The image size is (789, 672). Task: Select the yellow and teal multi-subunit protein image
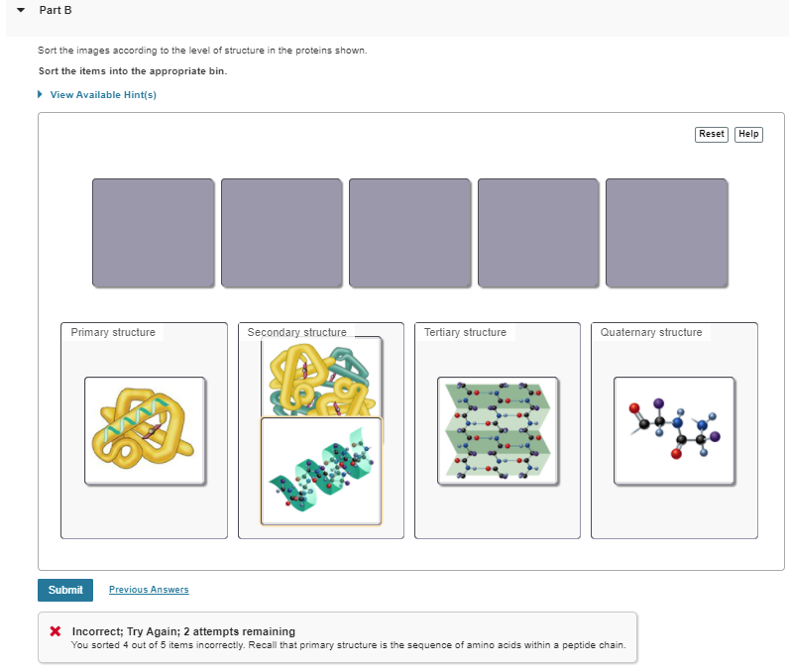point(321,378)
